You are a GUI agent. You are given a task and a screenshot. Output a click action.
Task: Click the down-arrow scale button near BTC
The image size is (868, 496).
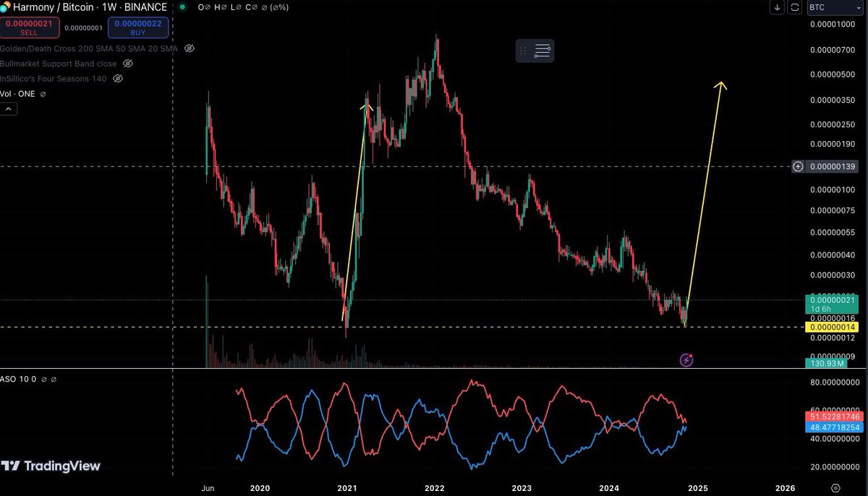[x=778, y=7]
